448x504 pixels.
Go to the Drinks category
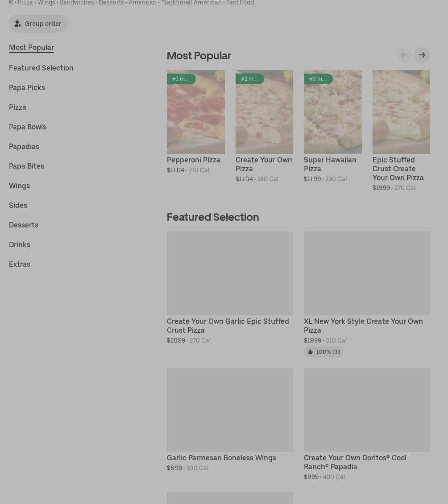(x=20, y=244)
